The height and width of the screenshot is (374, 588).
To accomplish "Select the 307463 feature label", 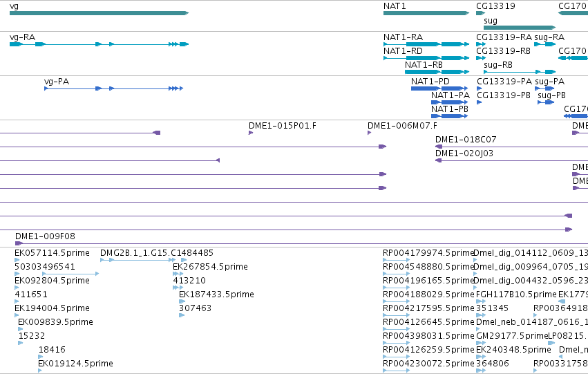I will (196, 308).
